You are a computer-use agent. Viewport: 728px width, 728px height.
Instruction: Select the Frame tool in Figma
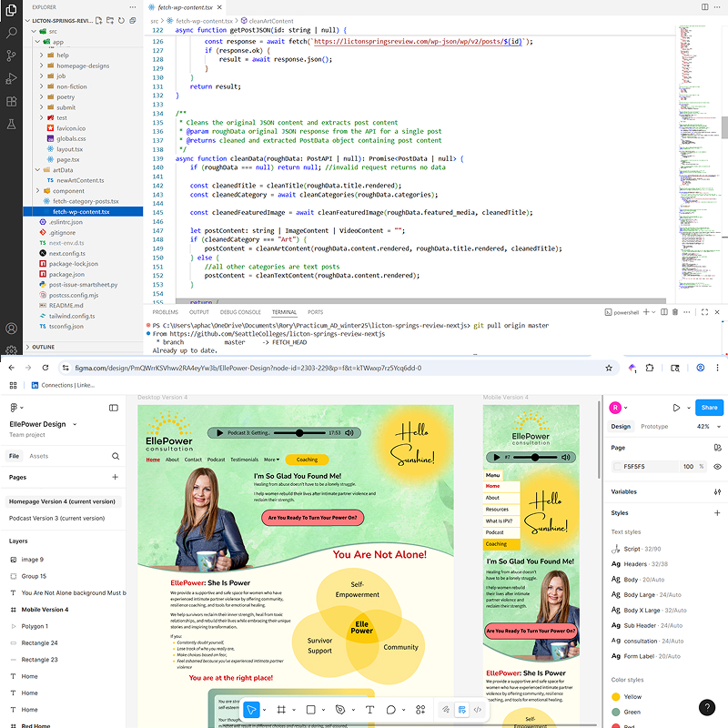282,709
